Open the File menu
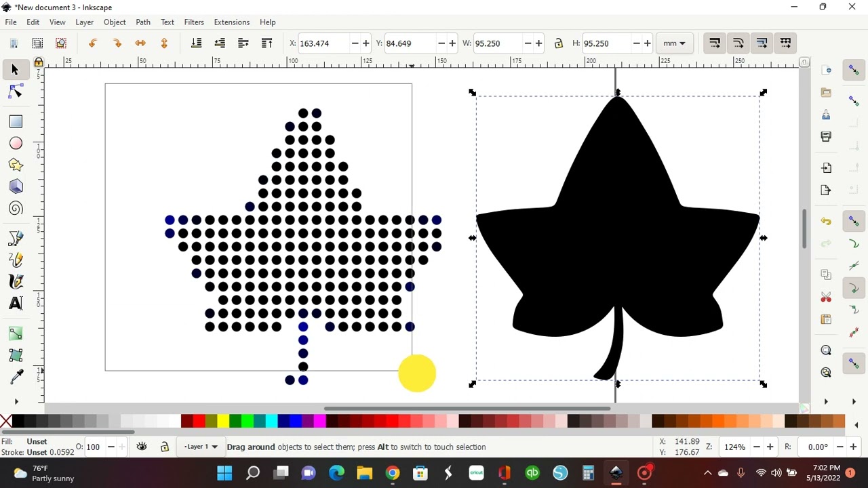Image resolution: width=868 pixels, height=488 pixels. [x=11, y=22]
